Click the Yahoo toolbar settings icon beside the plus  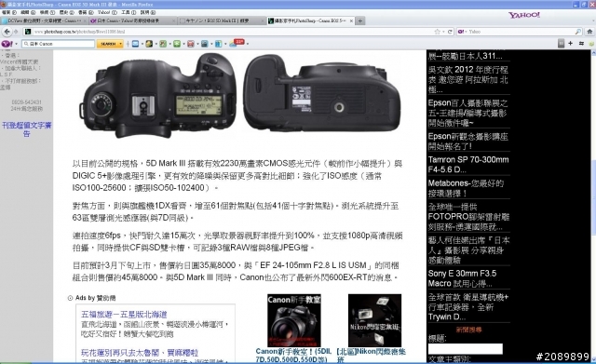(581, 44)
